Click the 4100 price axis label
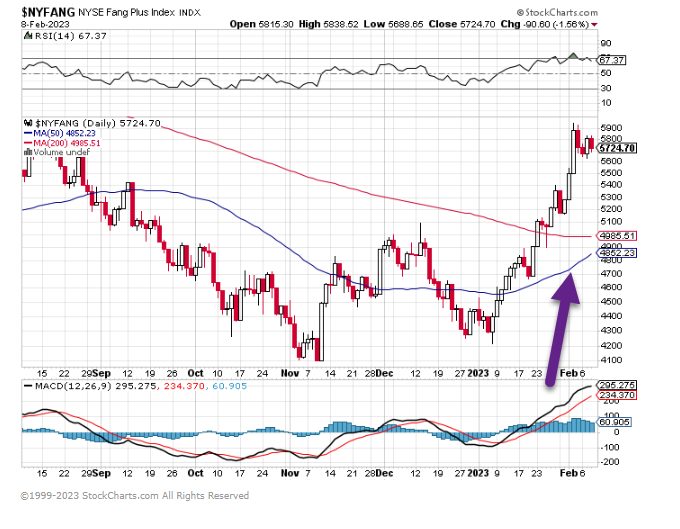Viewport: 680px width, 529px height. point(611,360)
